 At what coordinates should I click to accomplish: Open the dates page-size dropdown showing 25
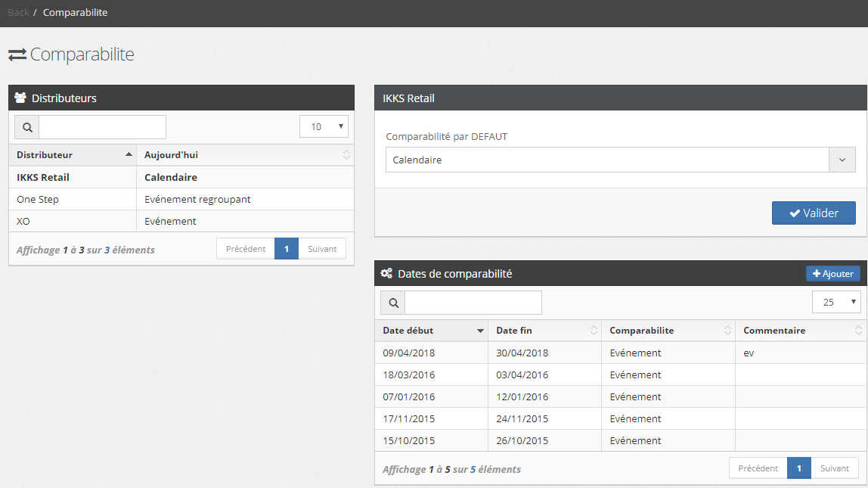836,302
